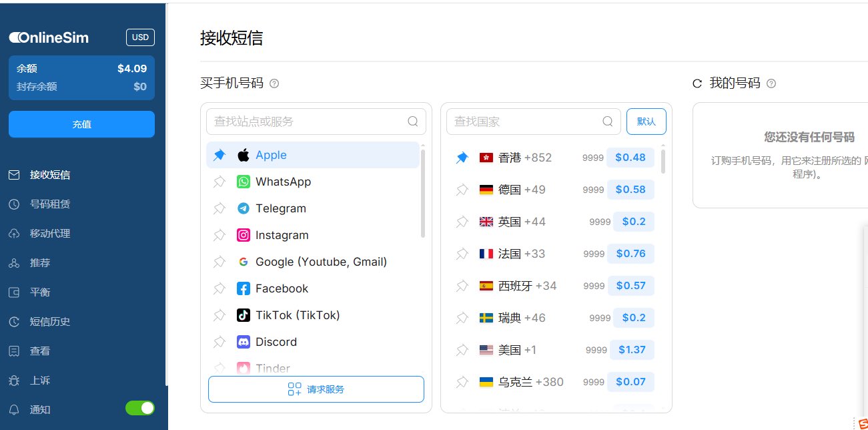Click the 封存余额 $0 row
Viewport: 868px width, 430px height.
click(x=81, y=86)
